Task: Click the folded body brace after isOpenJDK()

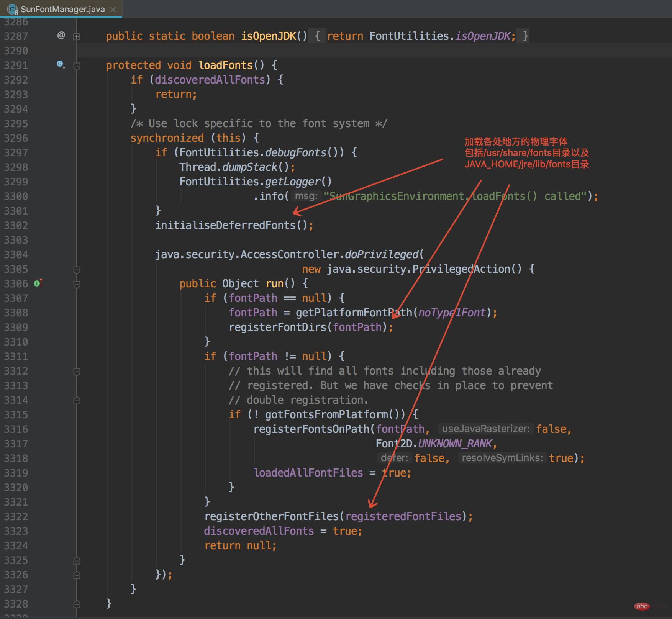Action: pos(317,36)
